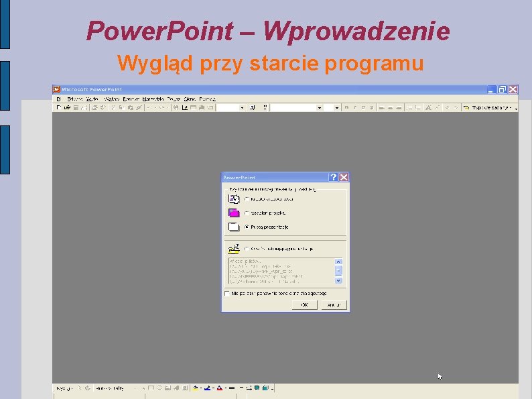Toggle Bold formatting button

[346, 108]
